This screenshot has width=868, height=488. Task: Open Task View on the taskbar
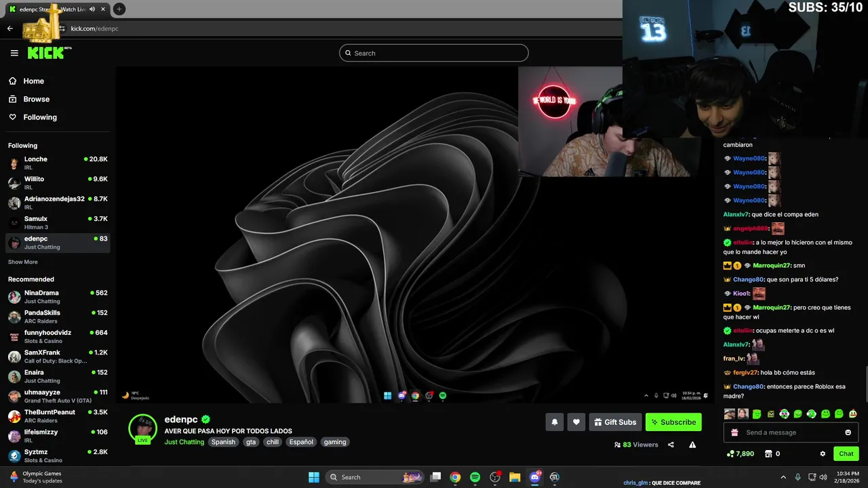(x=436, y=477)
